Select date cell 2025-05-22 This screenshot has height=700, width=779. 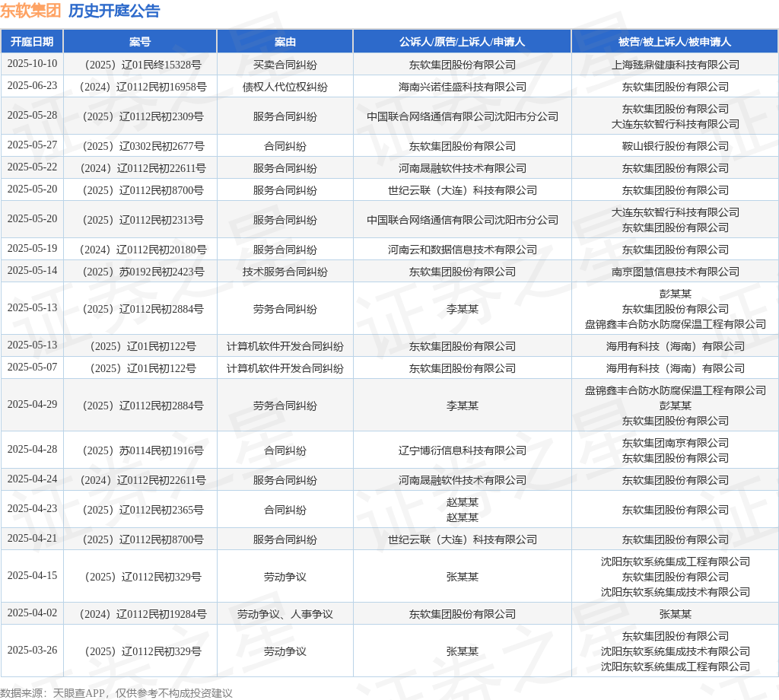32,167
